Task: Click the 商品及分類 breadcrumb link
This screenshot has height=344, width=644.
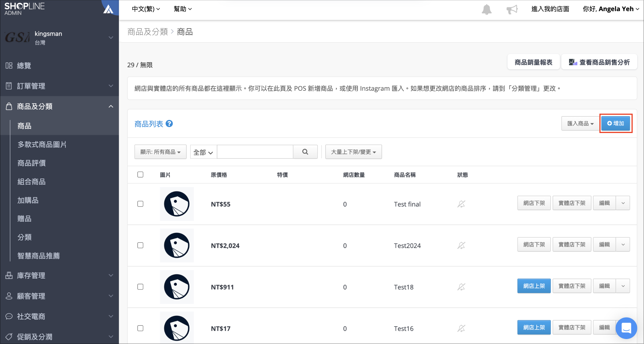Action: 148,32
